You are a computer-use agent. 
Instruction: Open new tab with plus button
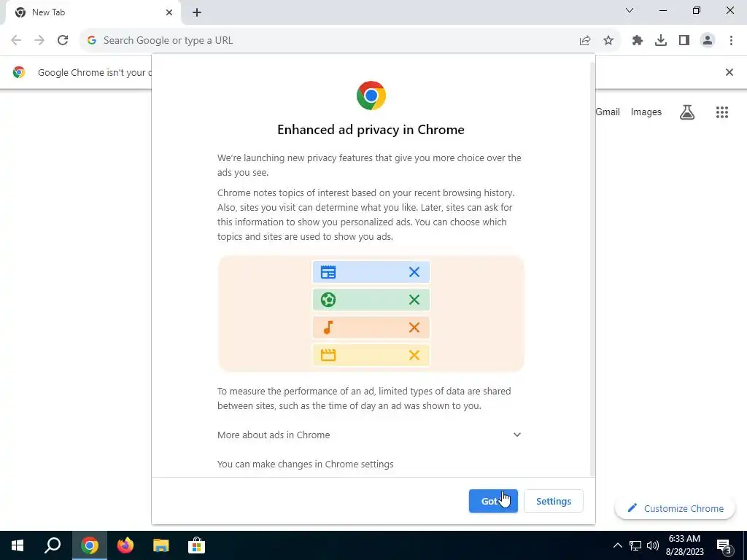click(x=197, y=13)
